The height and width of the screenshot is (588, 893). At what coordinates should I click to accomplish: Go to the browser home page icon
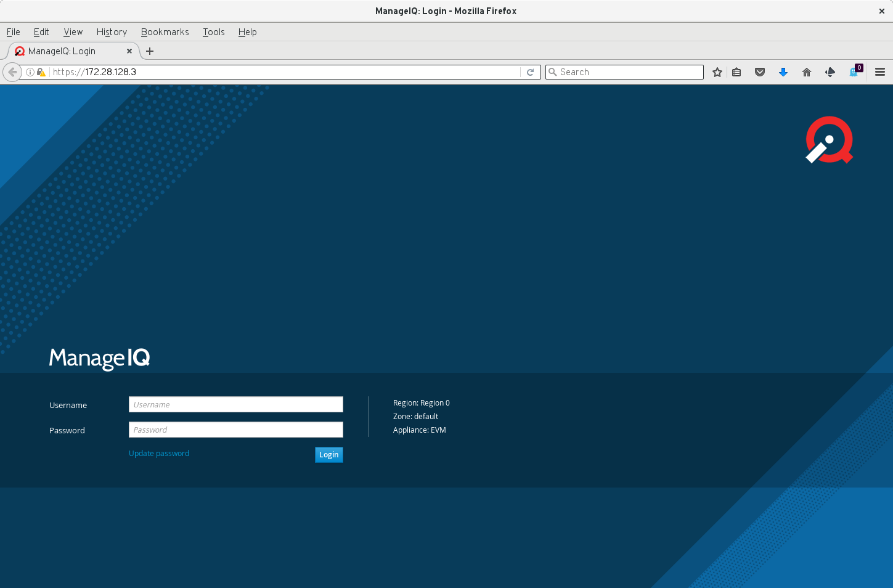[x=807, y=72]
